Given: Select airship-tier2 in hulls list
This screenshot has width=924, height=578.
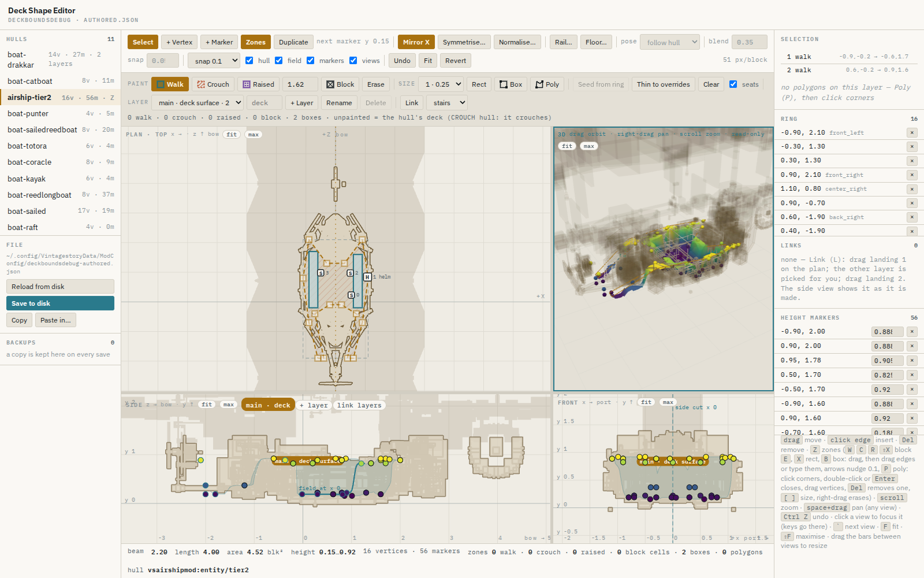Looking at the screenshot, I should coord(61,98).
